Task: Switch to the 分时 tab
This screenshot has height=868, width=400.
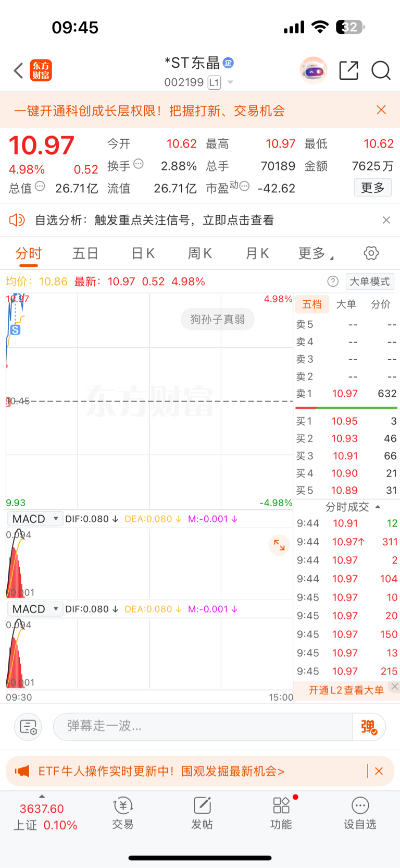Action: click(29, 254)
